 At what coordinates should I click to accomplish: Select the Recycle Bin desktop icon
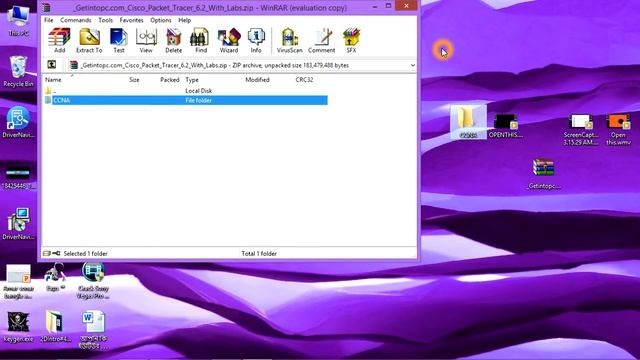(x=18, y=72)
